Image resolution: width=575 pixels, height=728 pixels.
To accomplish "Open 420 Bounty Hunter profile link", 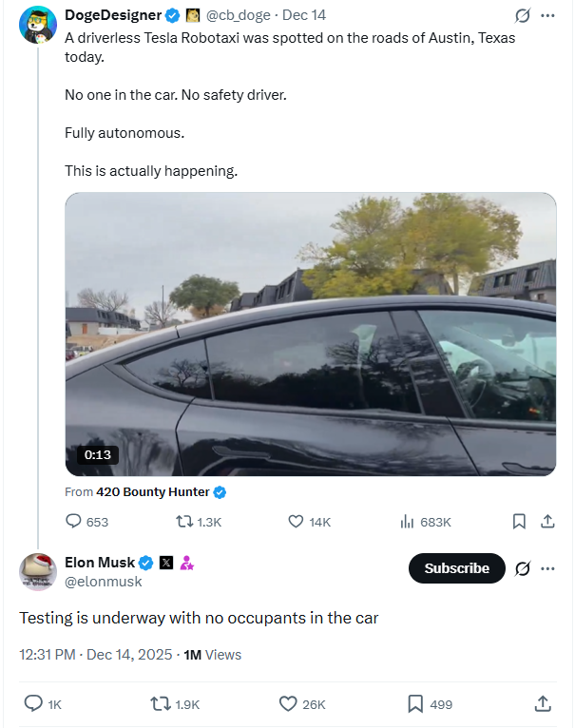I will pyautogui.click(x=152, y=492).
